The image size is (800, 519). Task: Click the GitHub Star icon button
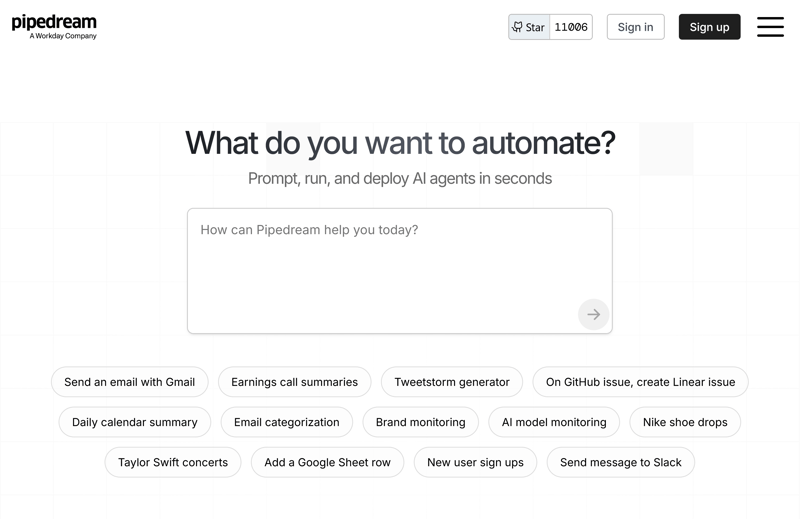point(529,27)
